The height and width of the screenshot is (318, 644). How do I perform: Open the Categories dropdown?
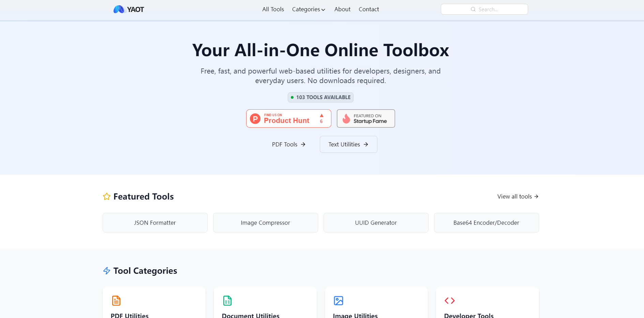pyautogui.click(x=308, y=9)
